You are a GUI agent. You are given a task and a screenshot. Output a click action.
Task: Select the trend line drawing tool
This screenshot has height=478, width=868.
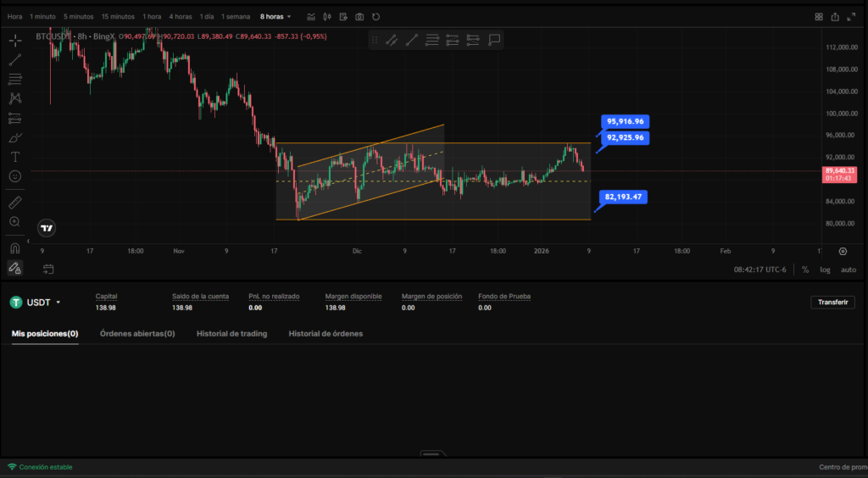click(x=15, y=60)
